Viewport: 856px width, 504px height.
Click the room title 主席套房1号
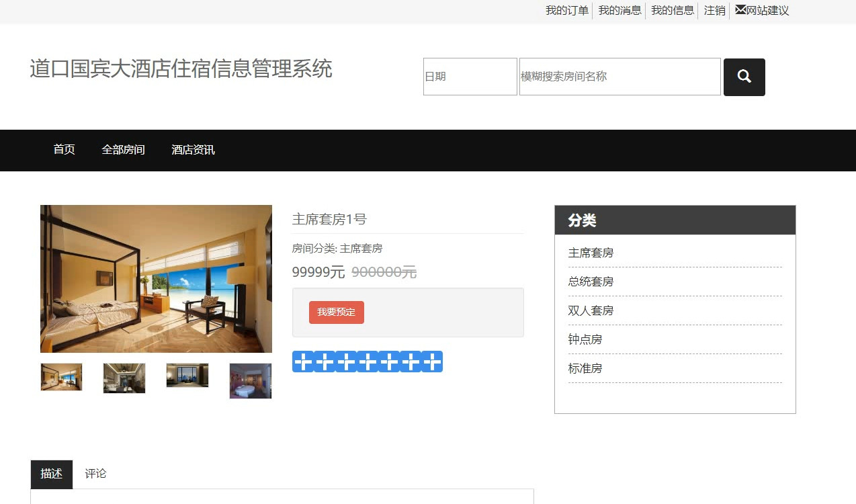[329, 219]
